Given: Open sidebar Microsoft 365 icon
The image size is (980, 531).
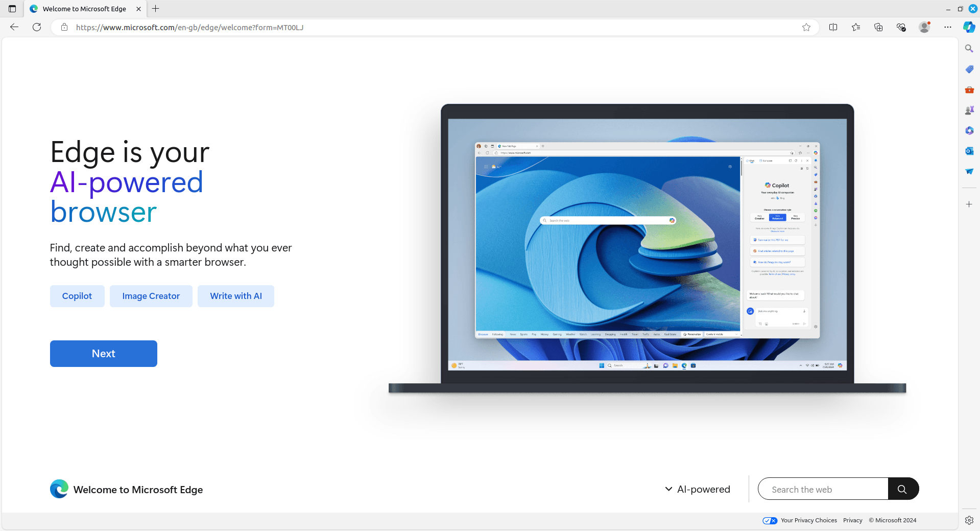Looking at the screenshot, I should pos(969,130).
